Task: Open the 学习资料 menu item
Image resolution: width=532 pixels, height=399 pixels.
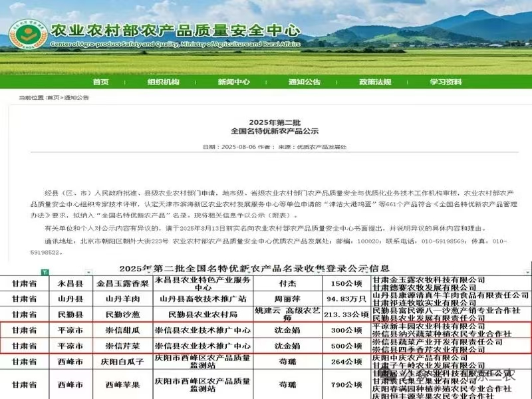Action: pyautogui.click(x=446, y=82)
